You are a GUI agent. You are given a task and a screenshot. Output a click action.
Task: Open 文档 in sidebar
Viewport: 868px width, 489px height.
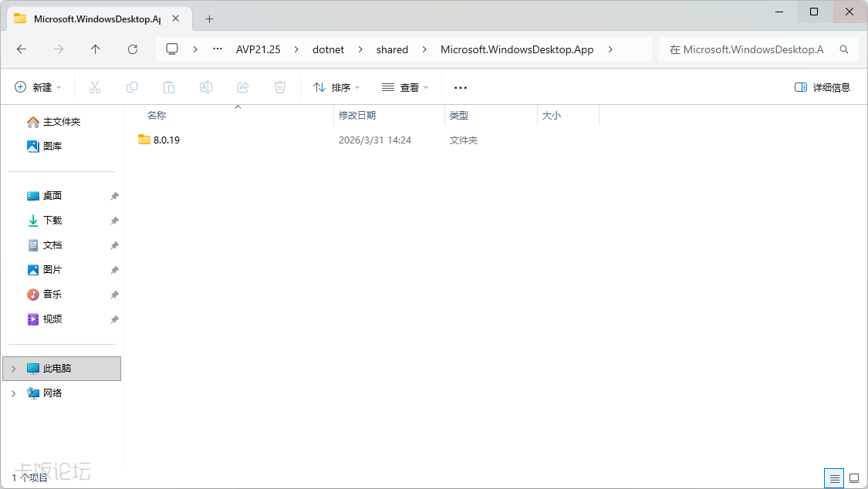pos(44,245)
